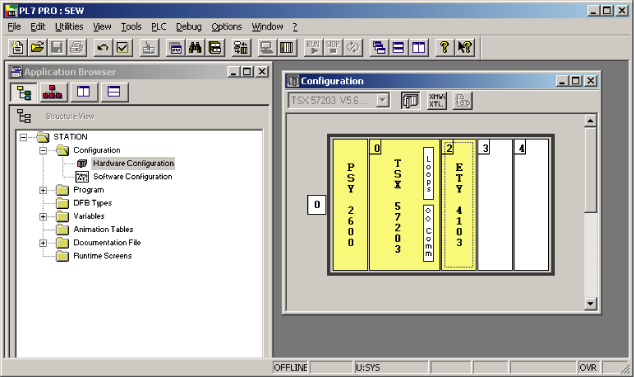Image resolution: width=634 pixels, height=377 pixels.
Task: Click the cascade windows toolbar icon
Action: [378, 47]
